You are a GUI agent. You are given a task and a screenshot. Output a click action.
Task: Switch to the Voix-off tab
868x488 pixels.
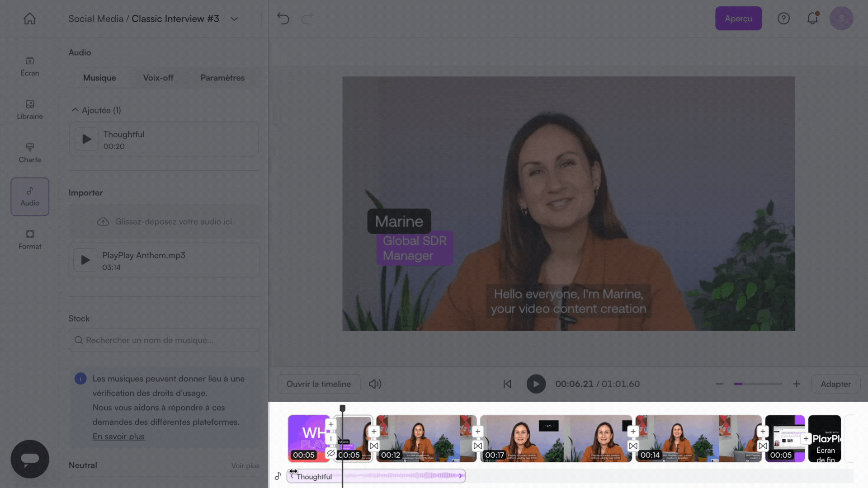point(158,78)
